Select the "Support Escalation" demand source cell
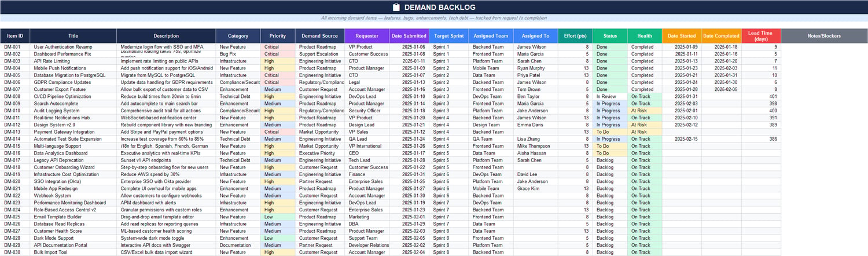The image size is (868, 256). (x=320, y=54)
